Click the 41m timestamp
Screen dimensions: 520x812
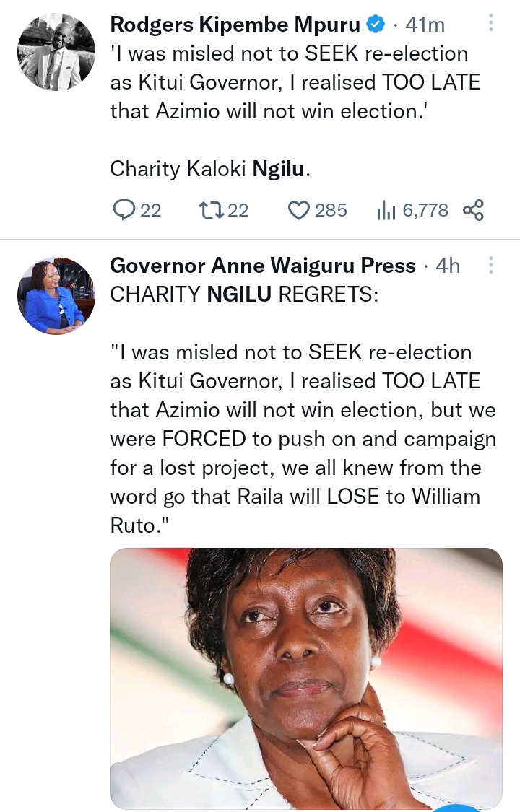pos(425,25)
